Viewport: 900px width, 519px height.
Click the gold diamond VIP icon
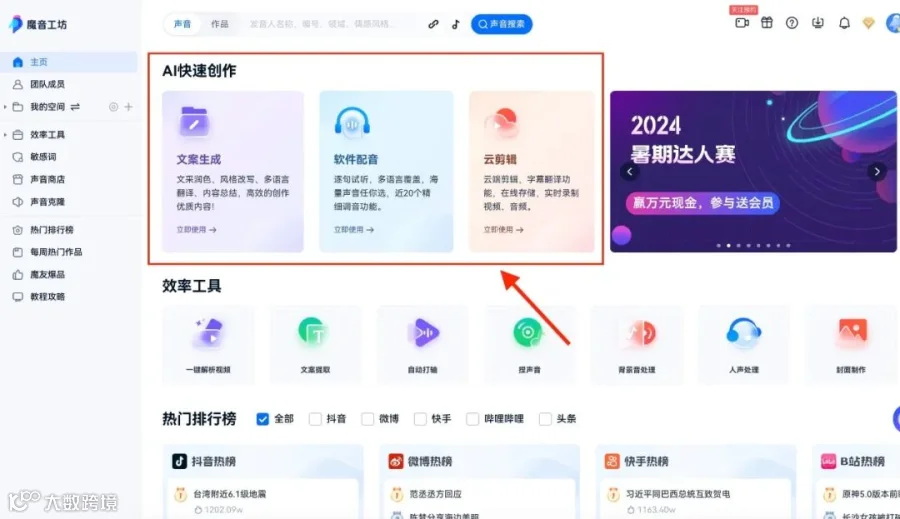[868, 23]
